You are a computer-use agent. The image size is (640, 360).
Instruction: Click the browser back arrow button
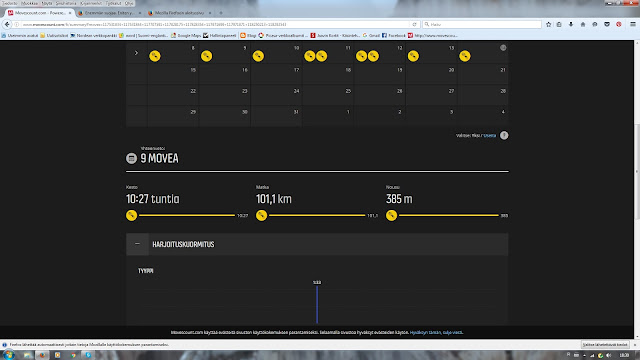pos(7,24)
